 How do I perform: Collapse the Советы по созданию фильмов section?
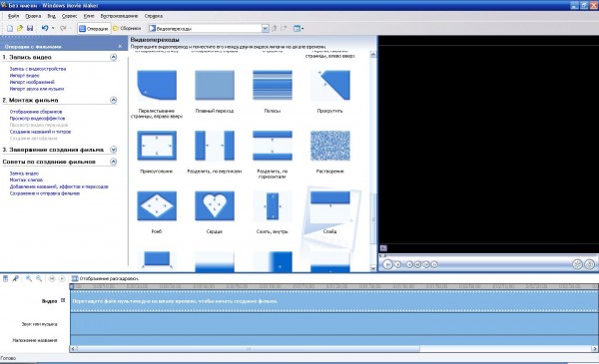[114, 162]
